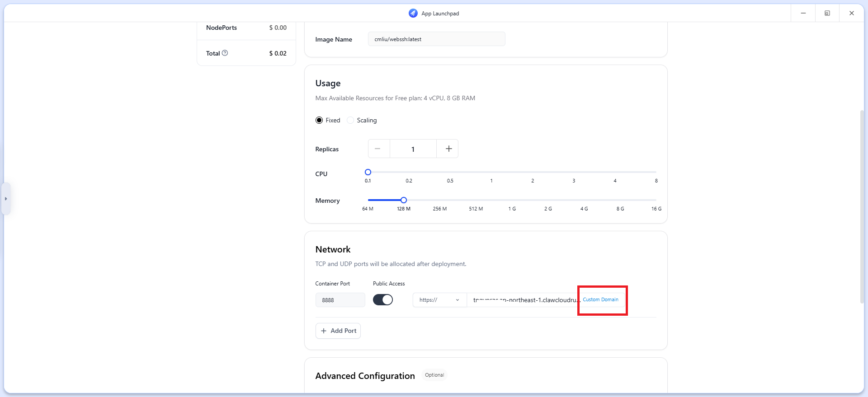The height and width of the screenshot is (397, 868).
Task: Close the App Launchpad window
Action: [851, 13]
